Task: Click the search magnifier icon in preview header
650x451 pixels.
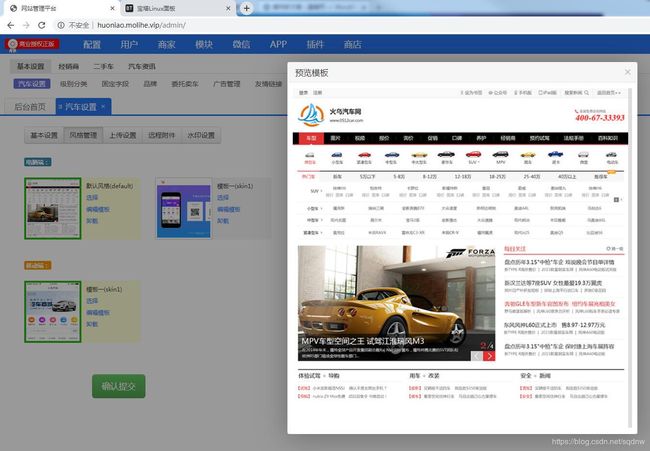Action: pyautogui.click(x=586, y=93)
